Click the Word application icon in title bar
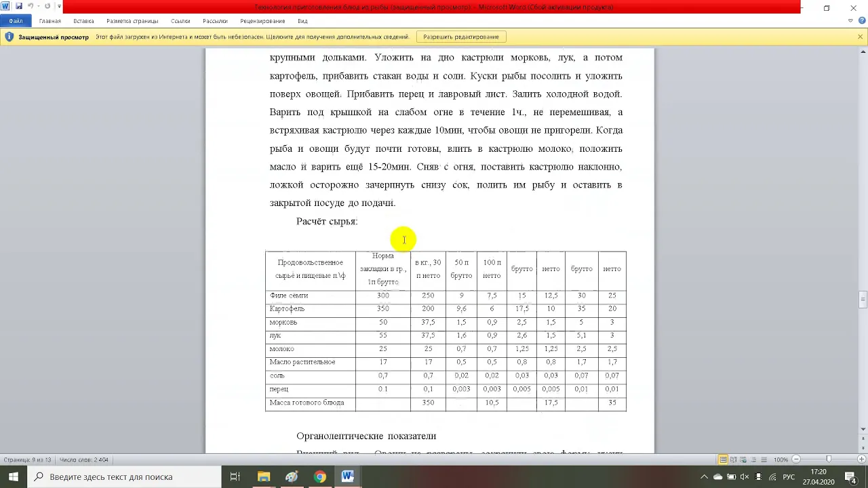 (x=5, y=7)
